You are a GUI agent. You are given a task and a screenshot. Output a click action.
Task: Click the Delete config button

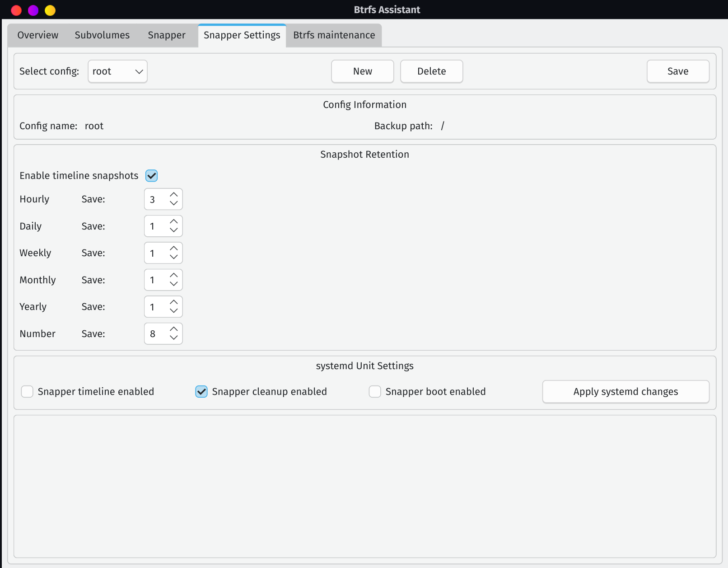432,71
